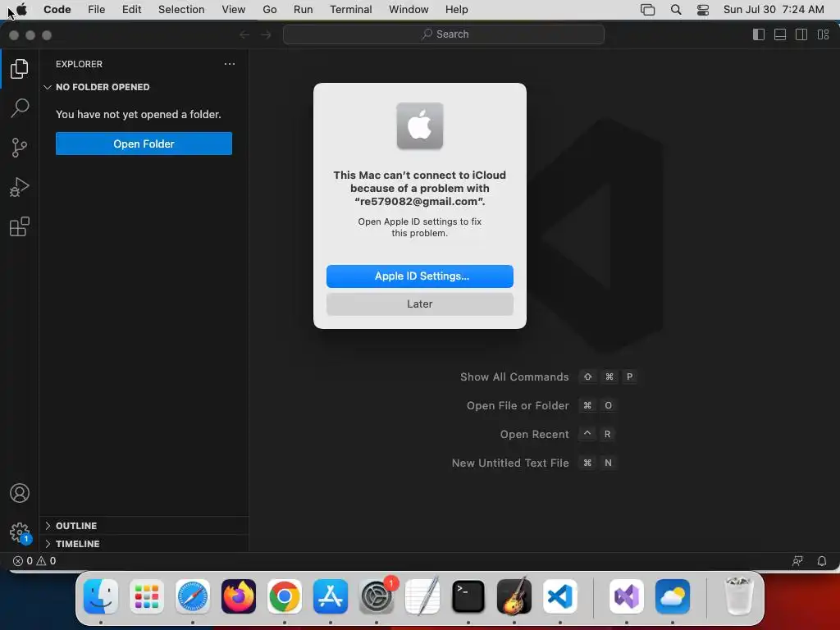The image size is (840, 630).
Task: Click the Explorer more actions ellipsis
Action: click(x=230, y=64)
